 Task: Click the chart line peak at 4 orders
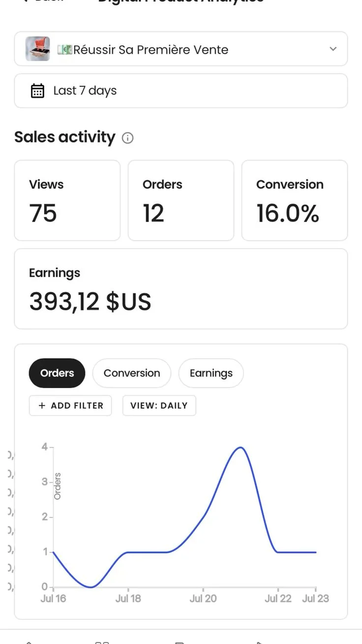click(x=241, y=448)
